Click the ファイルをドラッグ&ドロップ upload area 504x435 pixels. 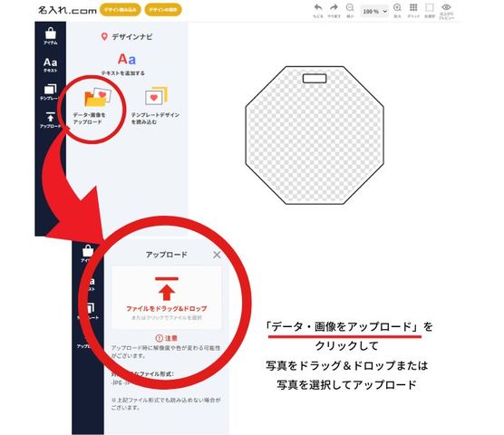(x=167, y=298)
